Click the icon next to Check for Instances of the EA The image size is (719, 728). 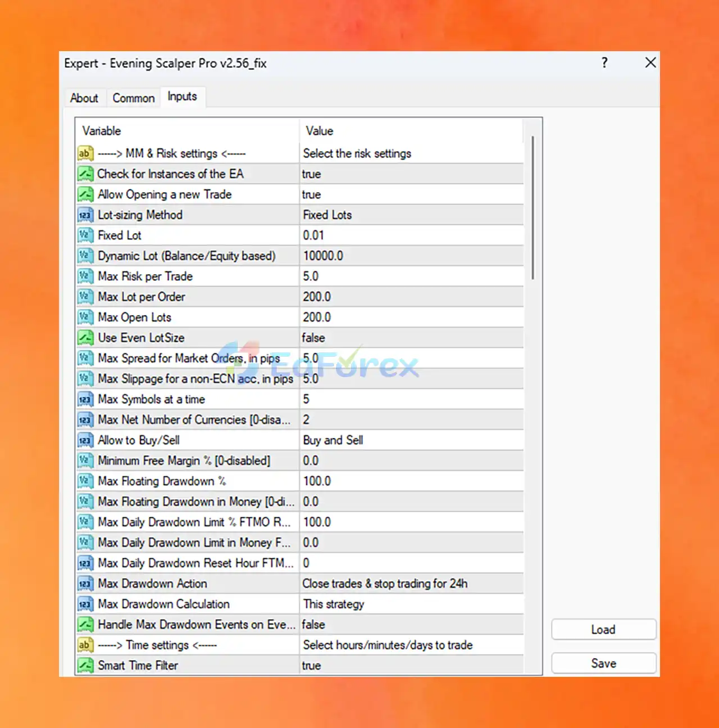(85, 174)
